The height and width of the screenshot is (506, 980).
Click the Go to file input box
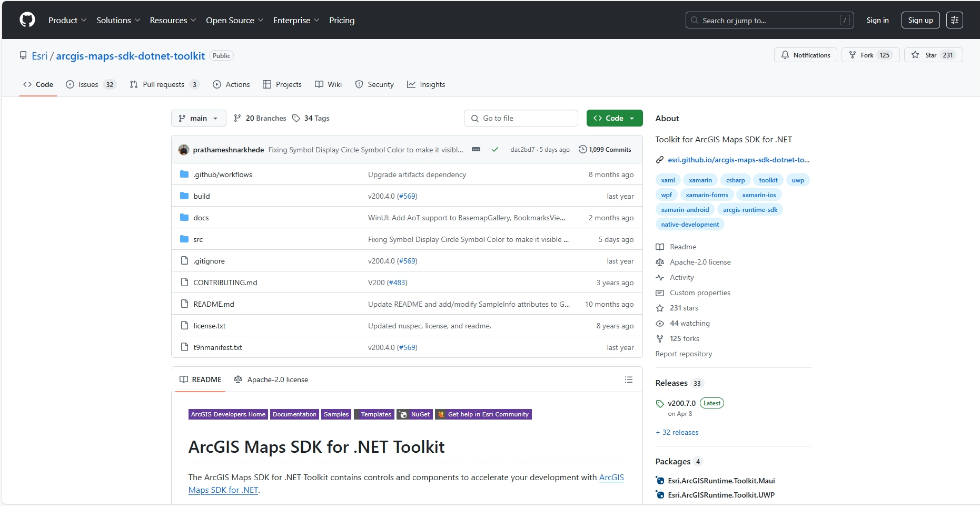pyautogui.click(x=521, y=118)
